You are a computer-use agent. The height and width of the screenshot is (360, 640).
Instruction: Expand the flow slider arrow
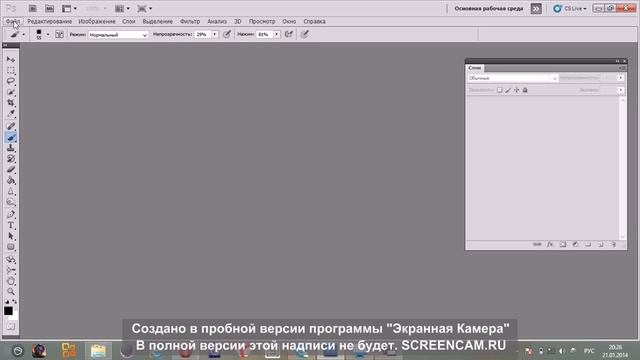pos(277,34)
